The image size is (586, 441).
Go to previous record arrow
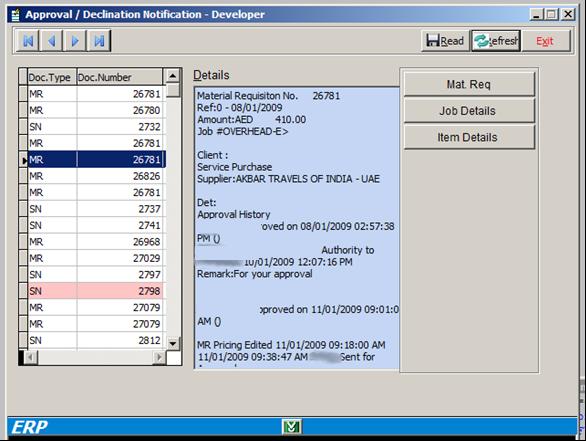(x=52, y=41)
